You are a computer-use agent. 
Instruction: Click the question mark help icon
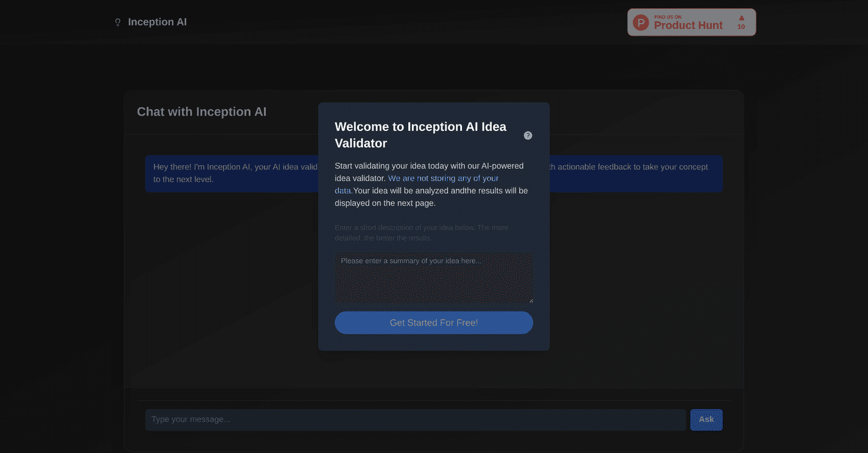(x=528, y=135)
